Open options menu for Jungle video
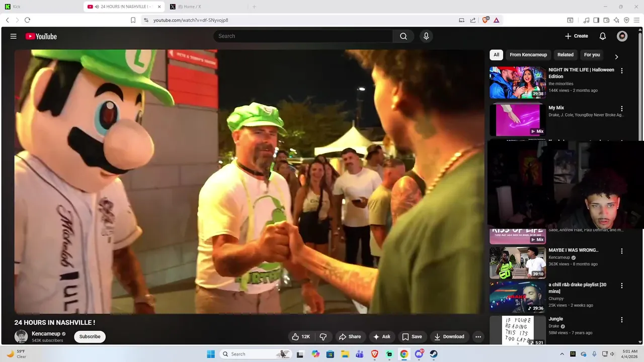 [x=622, y=320]
